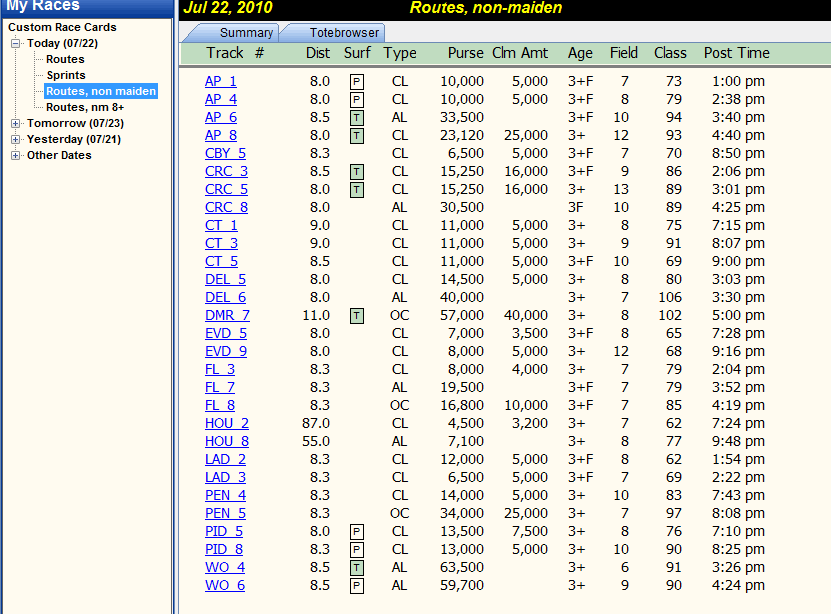The height and width of the screenshot is (614, 831).
Task: Select the Sprints race card
Action: click(x=66, y=75)
